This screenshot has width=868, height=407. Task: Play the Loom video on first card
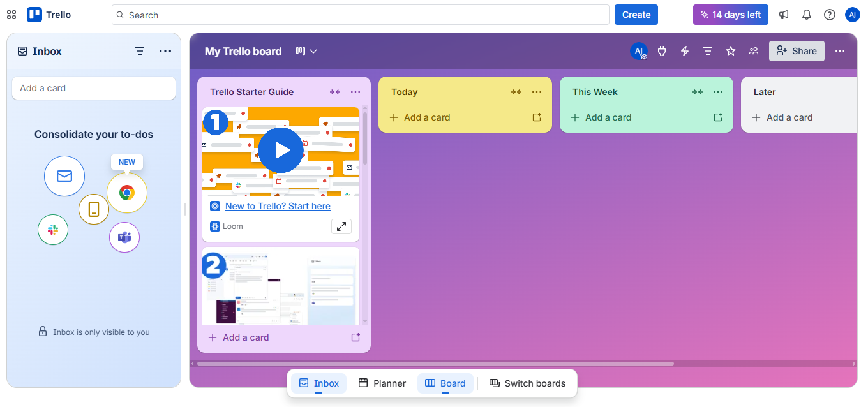(281, 150)
